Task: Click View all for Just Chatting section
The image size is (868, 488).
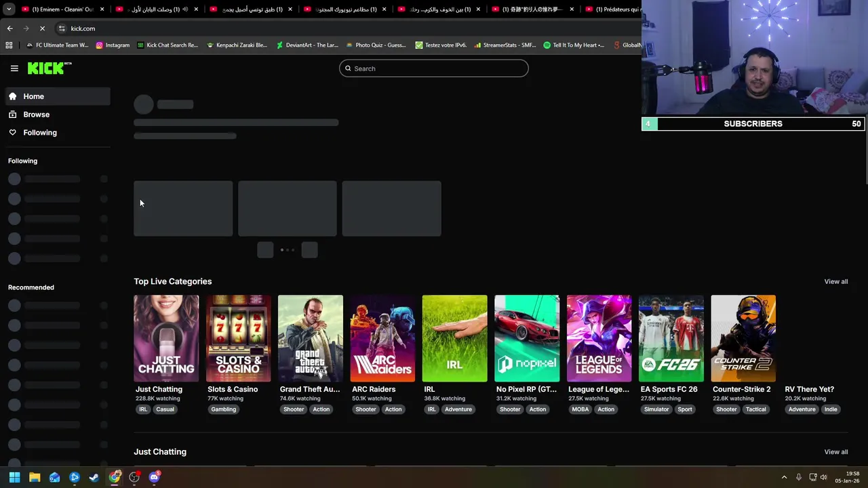Action: click(835, 452)
